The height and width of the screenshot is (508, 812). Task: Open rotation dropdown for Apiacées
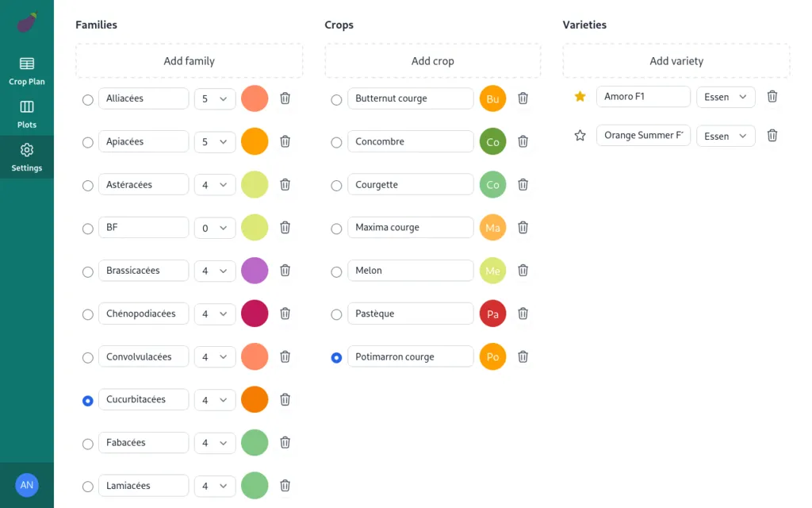[215, 142]
